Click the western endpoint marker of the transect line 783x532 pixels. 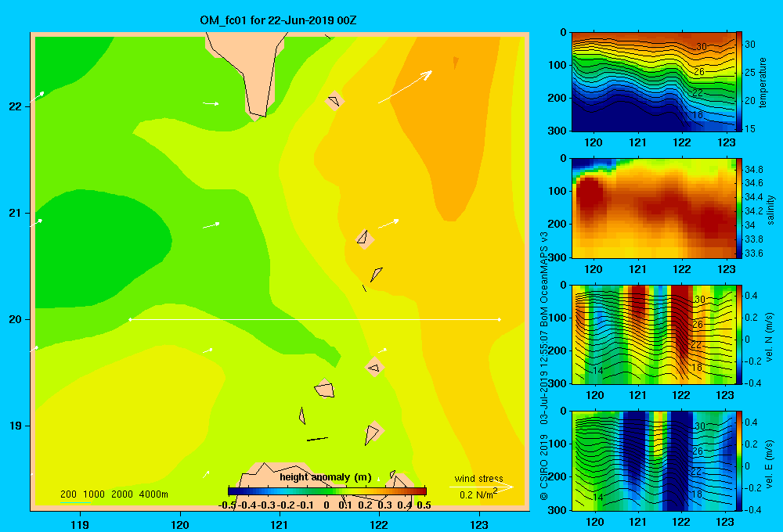(x=130, y=319)
